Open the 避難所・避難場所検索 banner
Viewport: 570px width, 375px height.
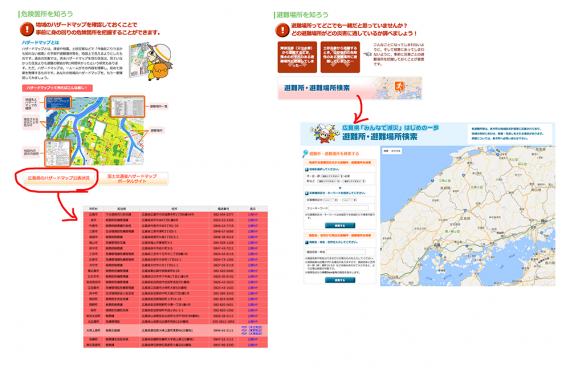(x=350, y=88)
